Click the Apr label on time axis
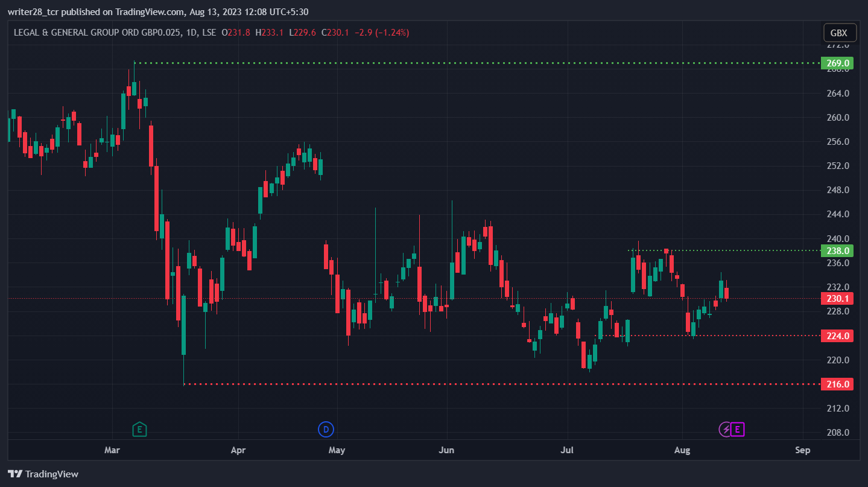The image size is (868, 487). click(239, 450)
